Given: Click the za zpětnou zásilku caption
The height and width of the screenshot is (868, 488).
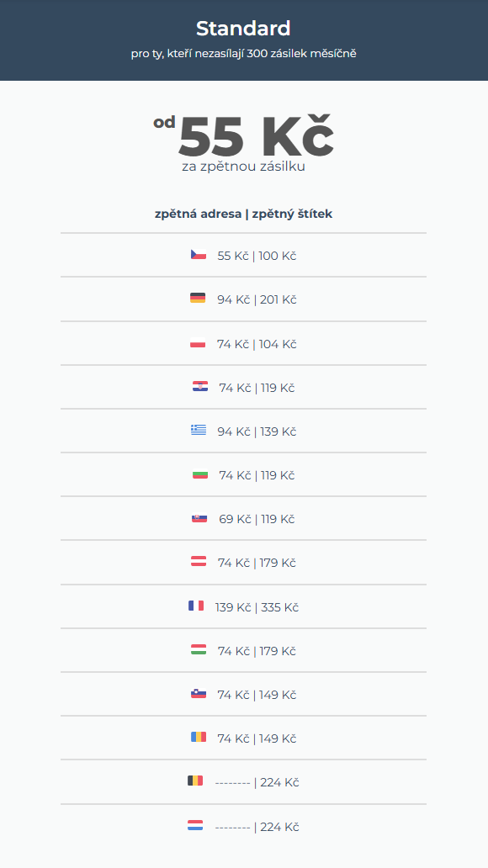Looking at the screenshot, I should pos(244,167).
